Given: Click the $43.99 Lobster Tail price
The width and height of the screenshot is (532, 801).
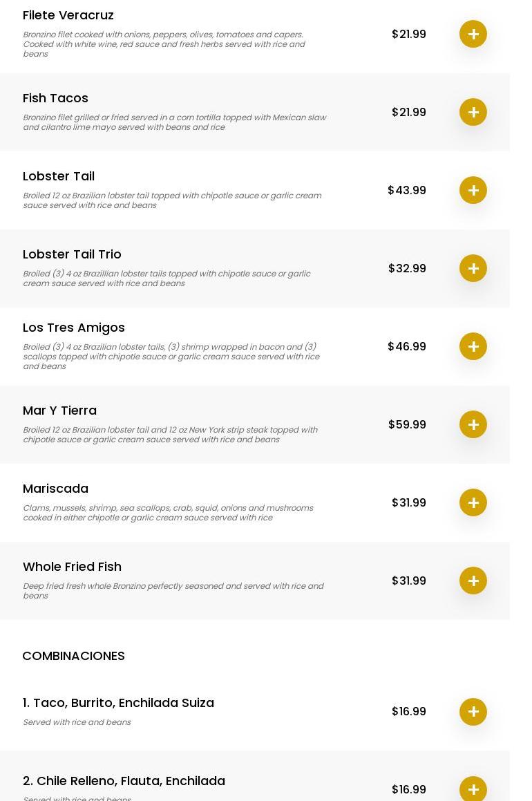Looking at the screenshot, I should click(407, 190).
